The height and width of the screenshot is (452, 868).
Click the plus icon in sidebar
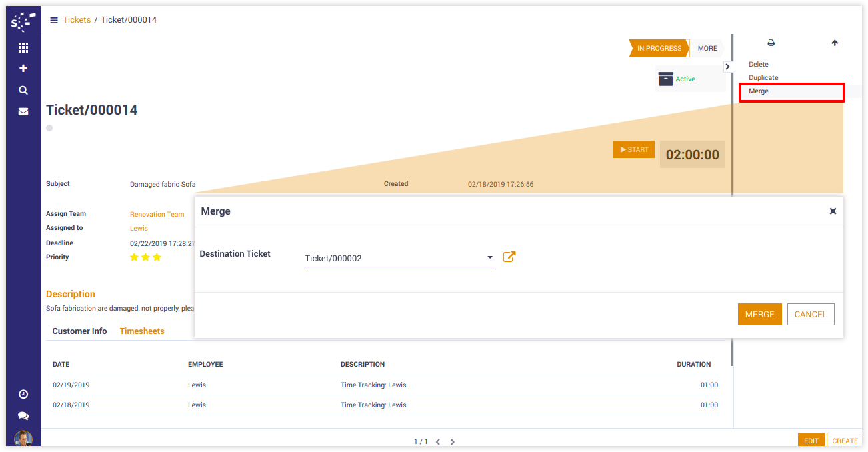pos(23,69)
